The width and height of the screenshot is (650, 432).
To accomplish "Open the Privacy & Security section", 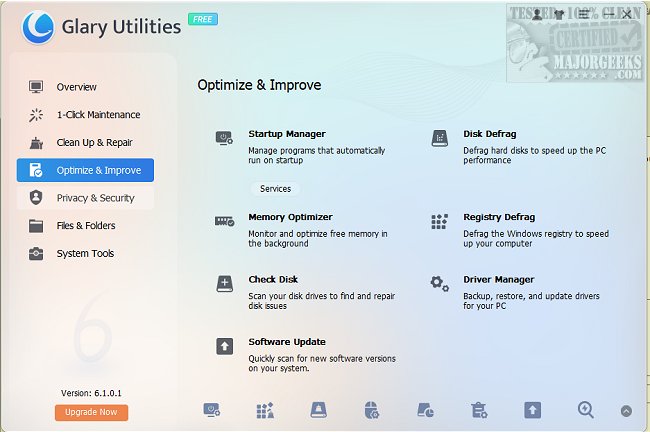I will coord(85,198).
